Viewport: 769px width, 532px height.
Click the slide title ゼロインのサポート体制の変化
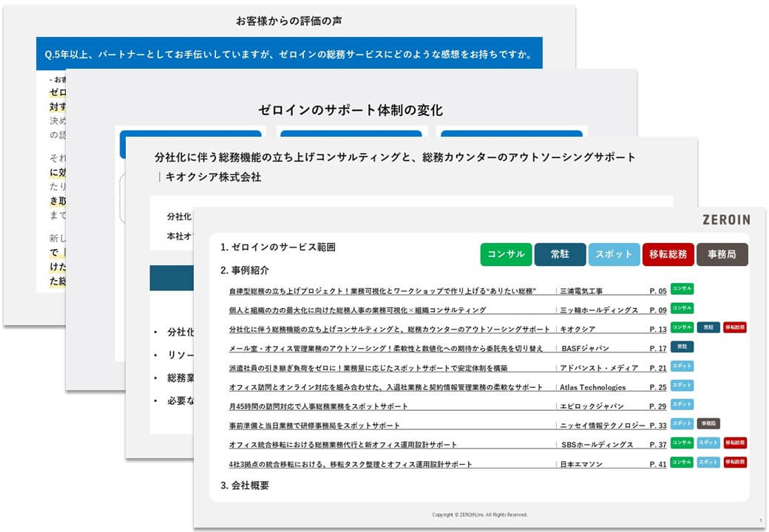(x=350, y=110)
